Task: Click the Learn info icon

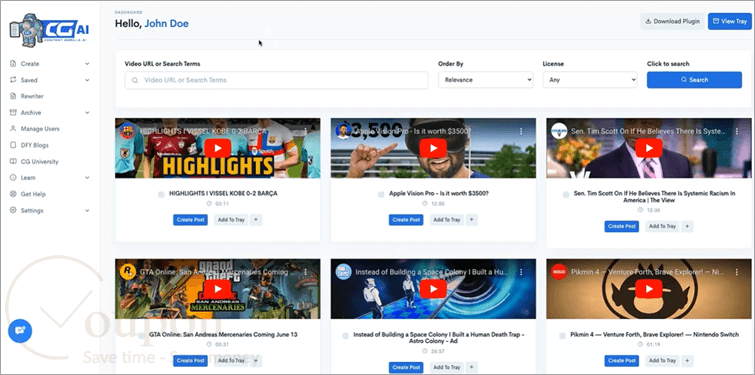Action: coord(13,178)
